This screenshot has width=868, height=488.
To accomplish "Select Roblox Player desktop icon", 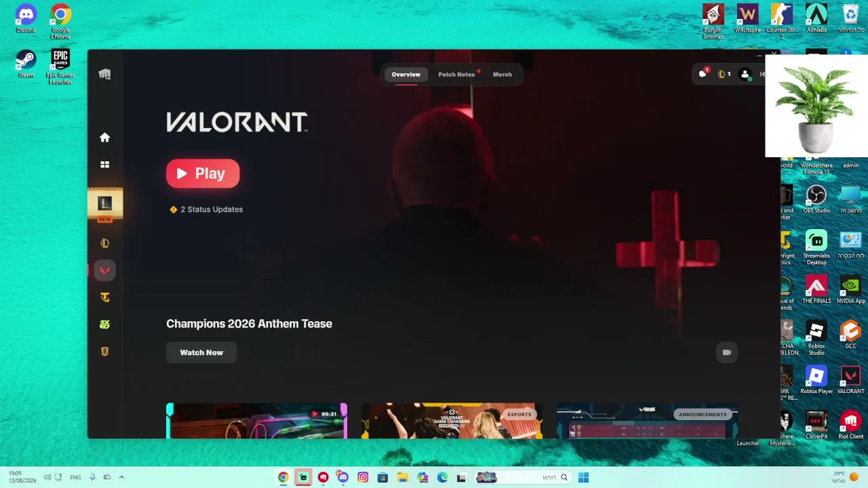I will pos(816,380).
